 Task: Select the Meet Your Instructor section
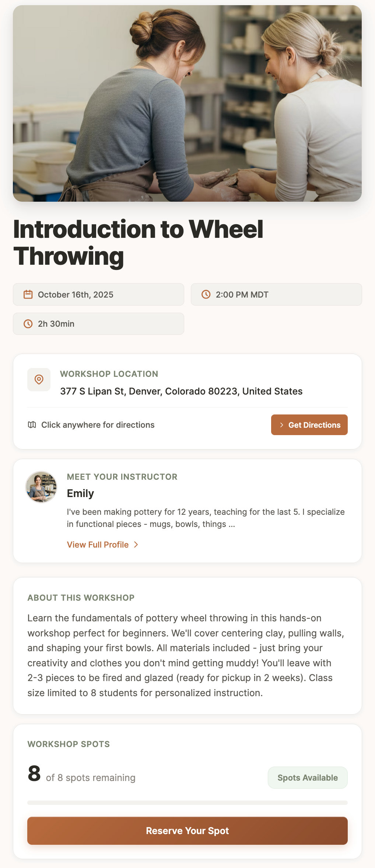click(x=122, y=477)
